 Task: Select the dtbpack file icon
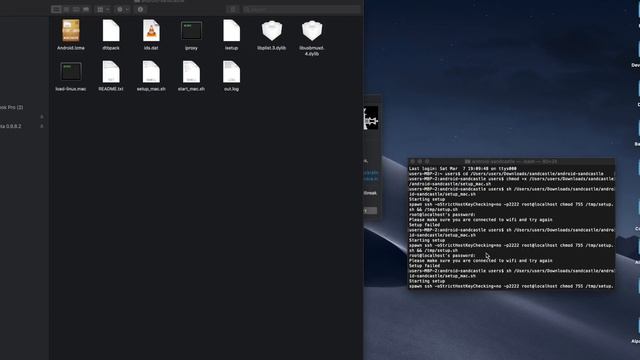click(111, 31)
